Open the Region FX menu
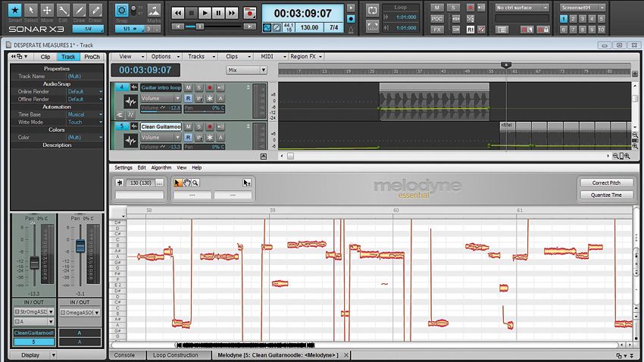Screen dimensions: 644x362 (x=306, y=56)
